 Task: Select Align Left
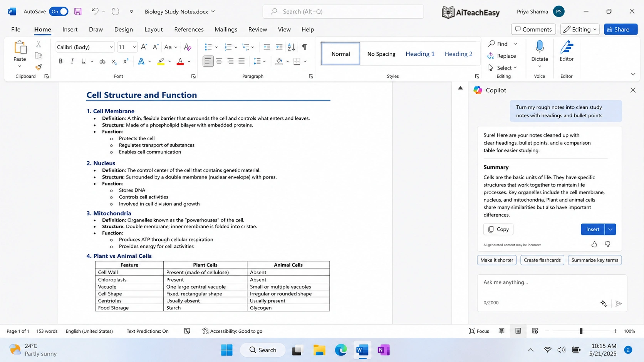(208, 61)
